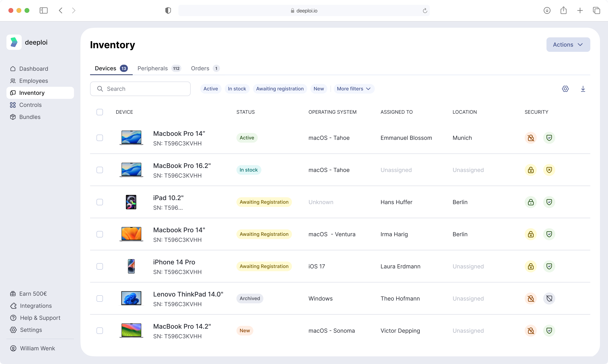Click the deeploi.io address bar
Screen dimensions: 608x364
point(304,11)
